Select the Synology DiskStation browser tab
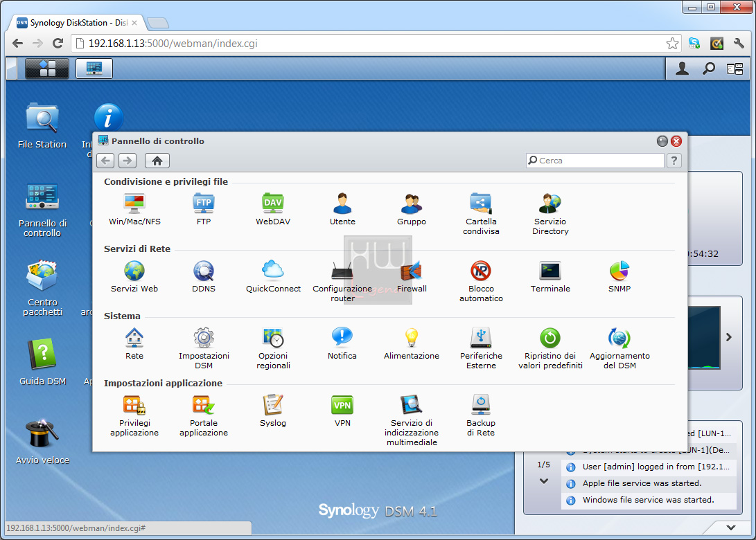Screen dimensions: 756x540 tap(77, 23)
